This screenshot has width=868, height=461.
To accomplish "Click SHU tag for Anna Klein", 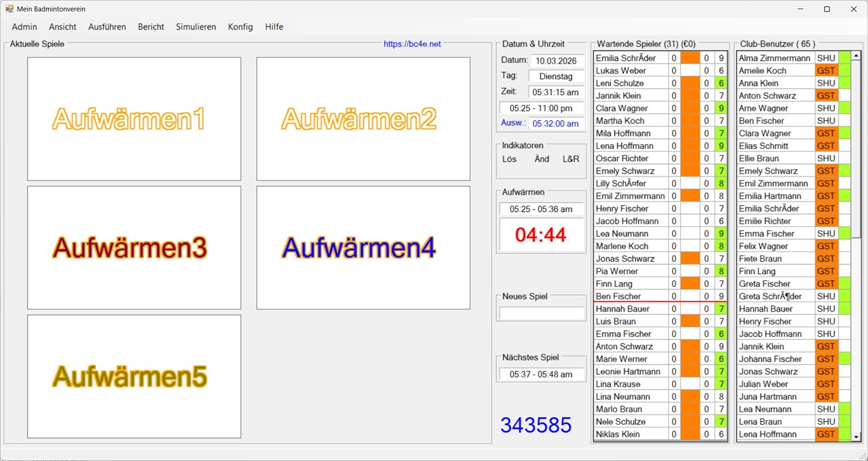I will pos(826,83).
